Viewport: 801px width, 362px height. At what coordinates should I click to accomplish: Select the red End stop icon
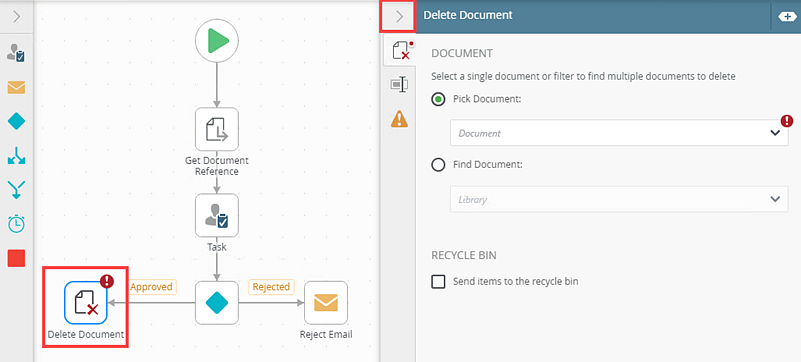[x=16, y=258]
